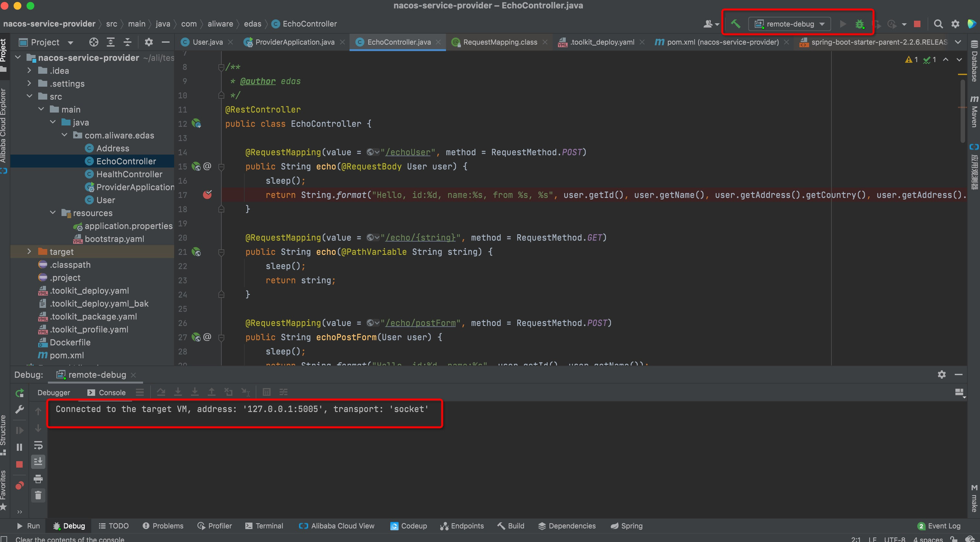
Task: Fold the echo method at line 15
Action: click(x=221, y=167)
